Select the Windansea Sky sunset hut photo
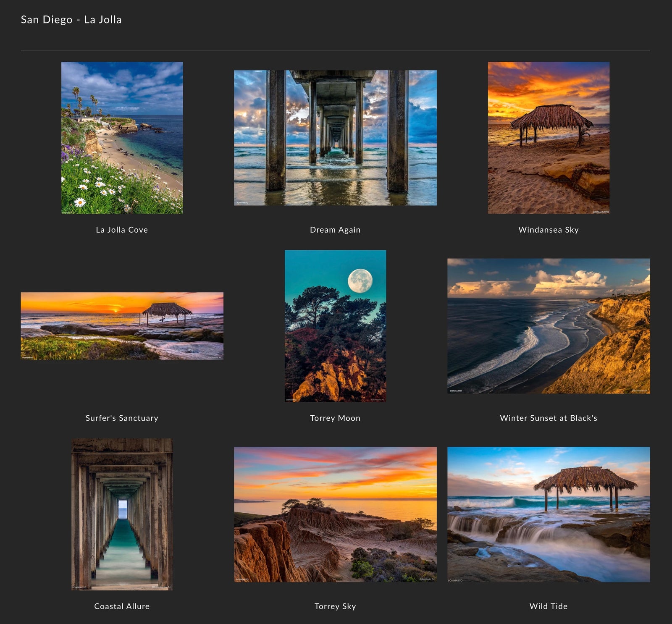 pyautogui.click(x=549, y=138)
